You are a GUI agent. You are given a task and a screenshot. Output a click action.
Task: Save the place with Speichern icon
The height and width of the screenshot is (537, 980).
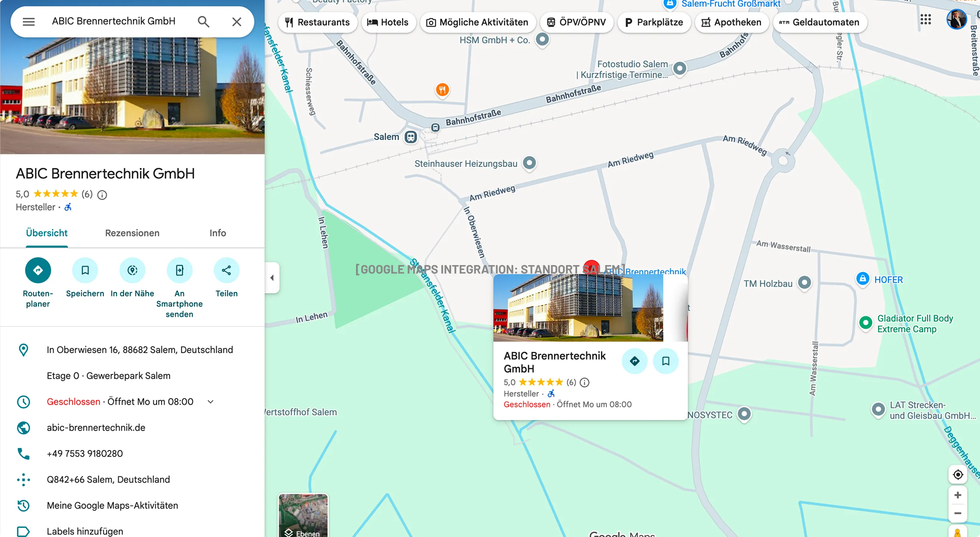tap(85, 270)
